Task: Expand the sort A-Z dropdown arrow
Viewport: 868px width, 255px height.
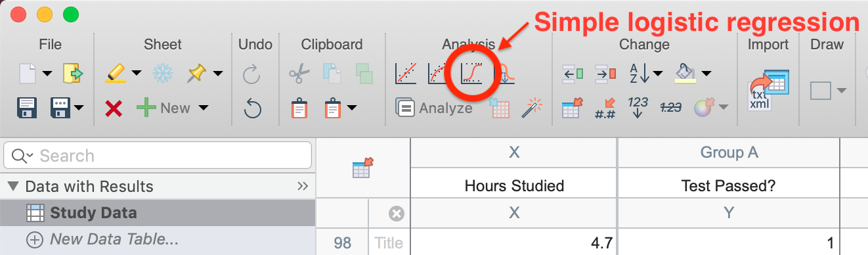Action: point(658,74)
